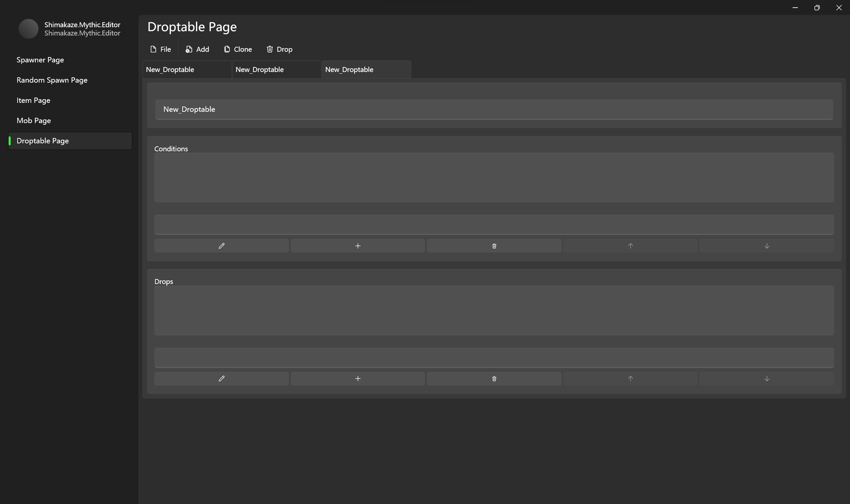Click the pencil edit icon under Drops
Screen dimensions: 850x504
pos(221,378)
